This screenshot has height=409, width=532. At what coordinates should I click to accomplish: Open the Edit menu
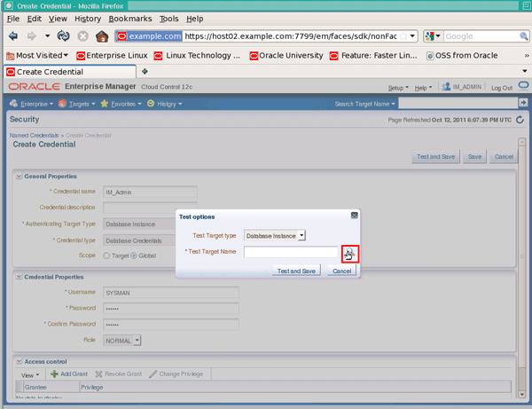pos(35,19)
